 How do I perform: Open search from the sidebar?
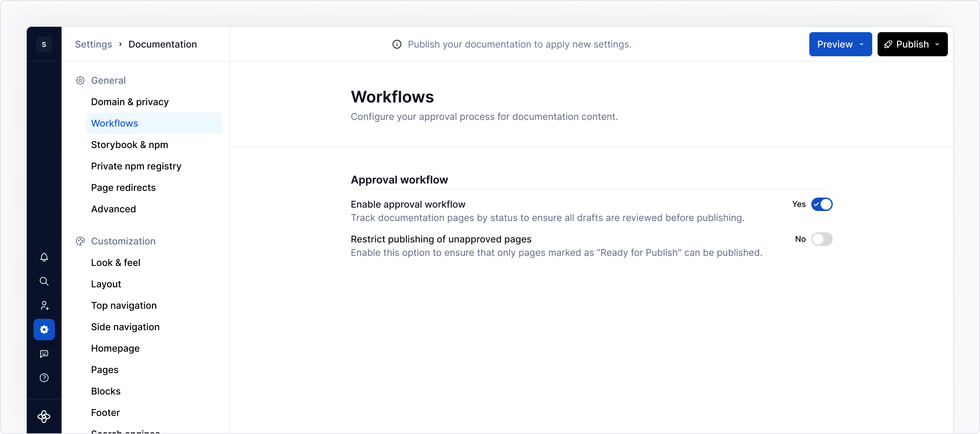click(x=44, y=281)
